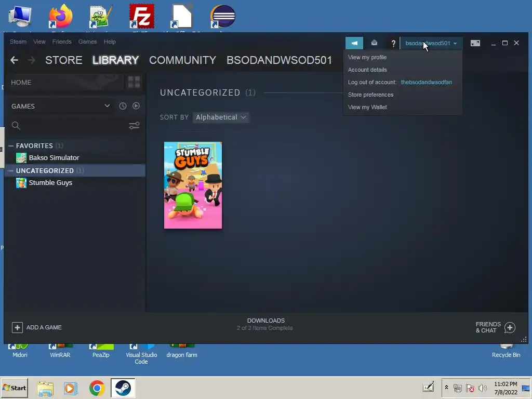Click the Add a Game plus icon
The width and height of the screenshot is (532, 399).
coord(17,327)
